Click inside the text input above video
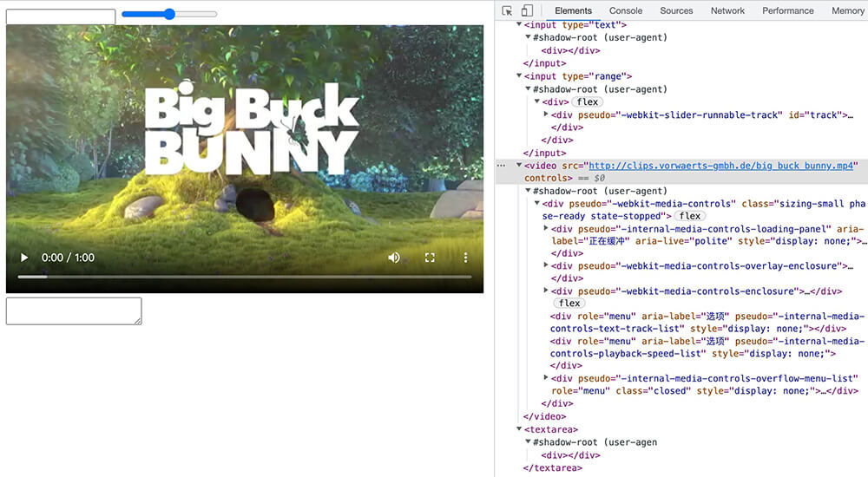Viewport: 868px width, 477px height. (x=61, y=16)
